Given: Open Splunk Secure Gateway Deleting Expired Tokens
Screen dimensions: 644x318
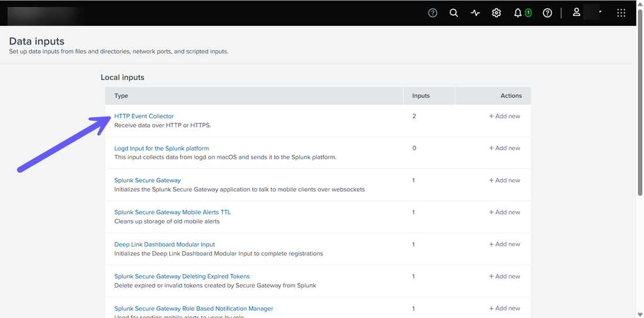Looking at the screenshot, I should [x=182, y=276].
